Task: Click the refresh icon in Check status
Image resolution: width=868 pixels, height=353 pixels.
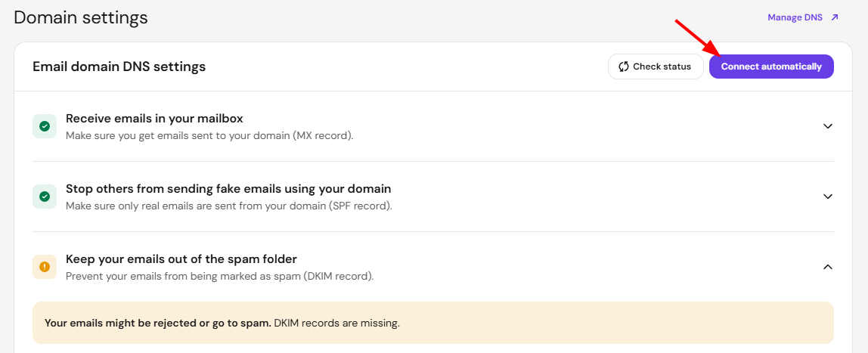Action: [624, 67]
